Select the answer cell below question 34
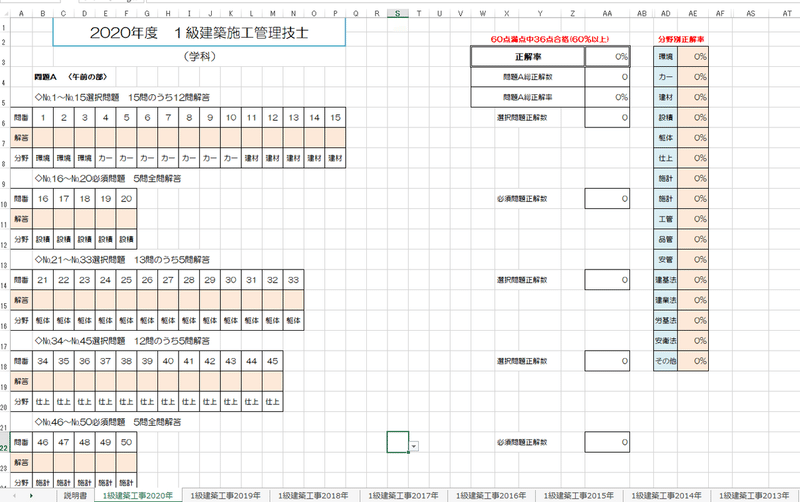 click(x=43, y=381)
